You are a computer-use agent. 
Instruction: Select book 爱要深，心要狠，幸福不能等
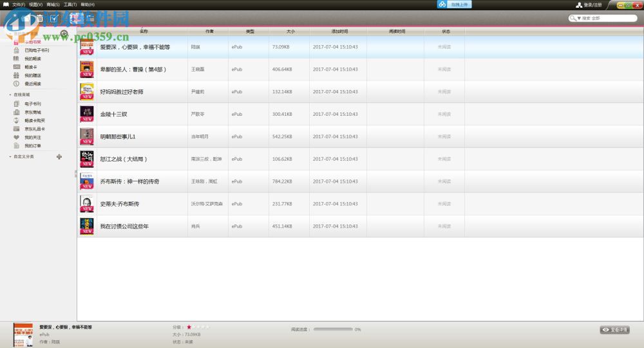pos(360,47)
